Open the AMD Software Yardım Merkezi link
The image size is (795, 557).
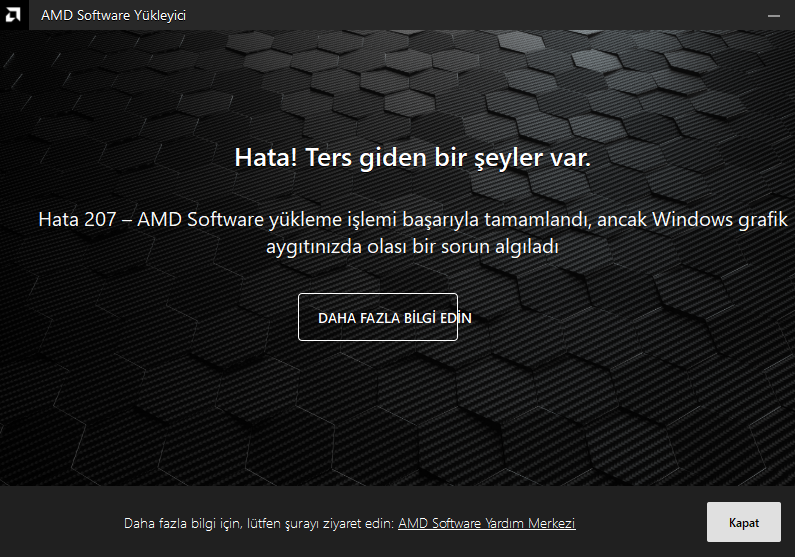[x=487, y=523]
